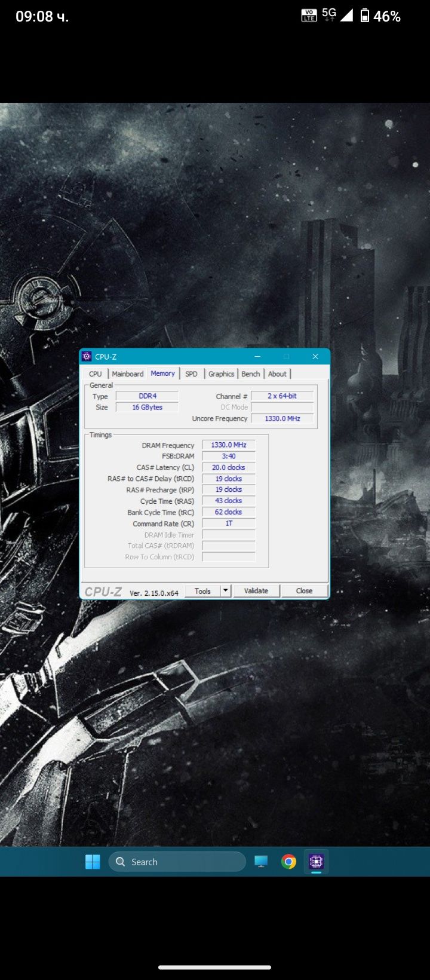430x980 pixels.
Task: Click the empty DC Mode field
Action: tap(282, 408)
